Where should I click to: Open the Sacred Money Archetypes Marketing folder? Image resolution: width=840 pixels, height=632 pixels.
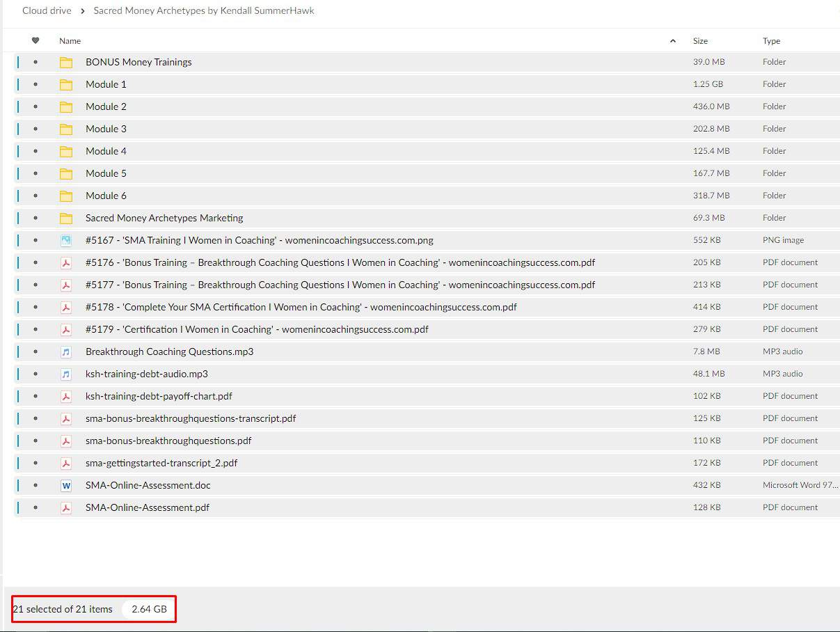(x=164, y=218)
